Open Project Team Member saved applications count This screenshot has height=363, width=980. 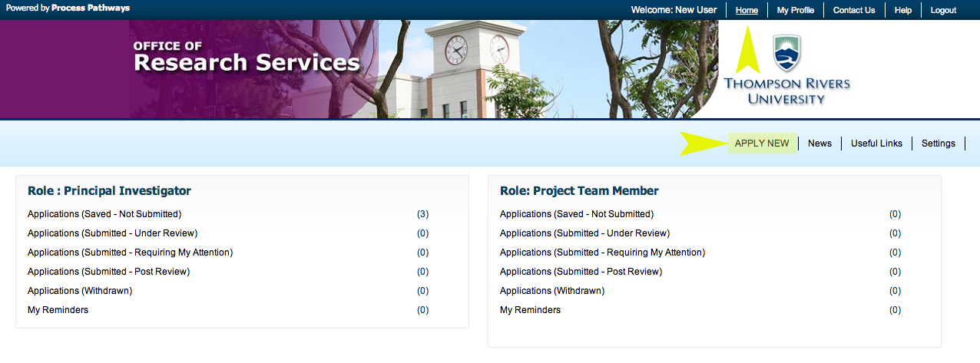tap(895, 214)
